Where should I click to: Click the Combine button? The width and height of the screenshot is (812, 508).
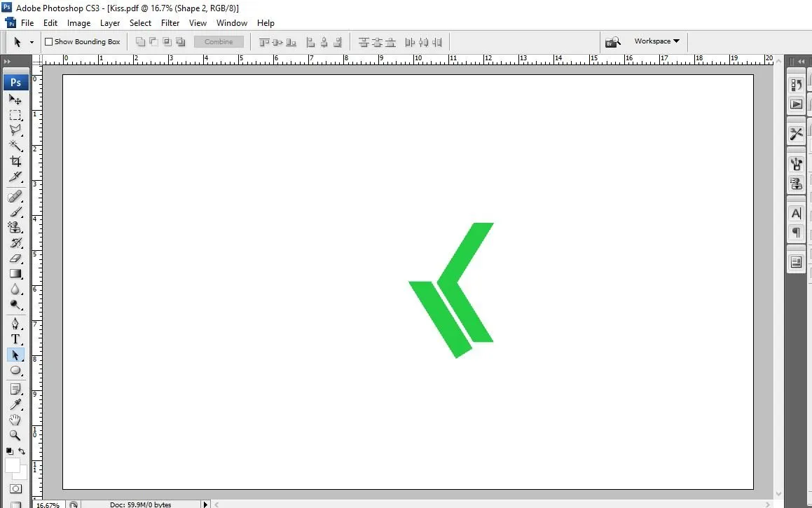point(219,42)
